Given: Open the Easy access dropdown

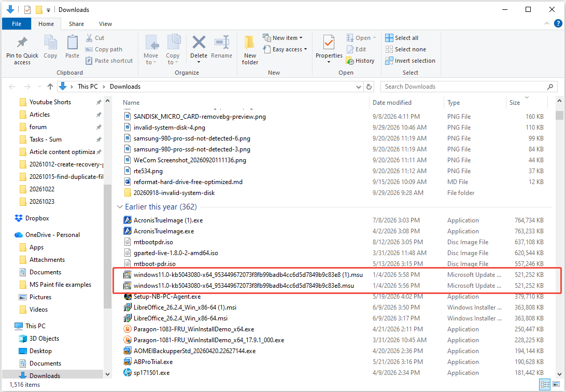Looking at the screenshot, I should click(285, 49).
